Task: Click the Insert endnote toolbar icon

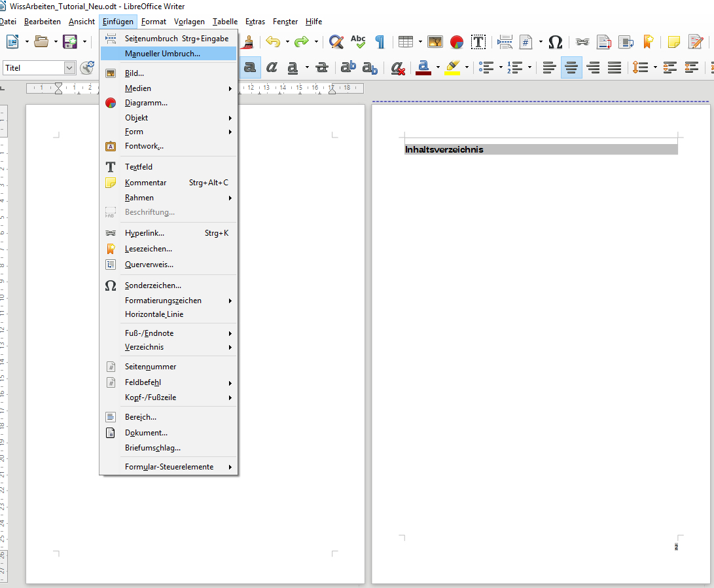Action: pyautogui.click(x=626, y=42)
